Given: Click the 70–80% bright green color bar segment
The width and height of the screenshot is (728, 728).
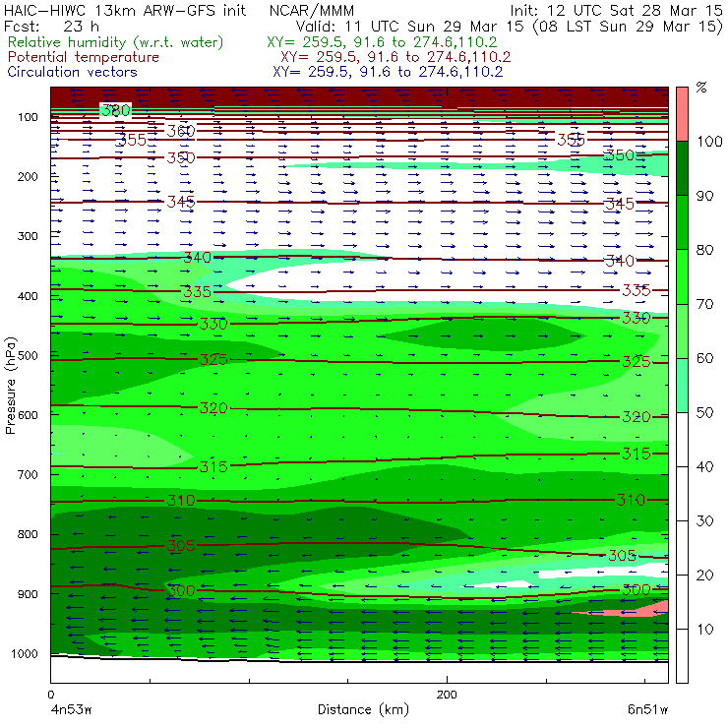Looking at the screenshot, I should point(682,276).
